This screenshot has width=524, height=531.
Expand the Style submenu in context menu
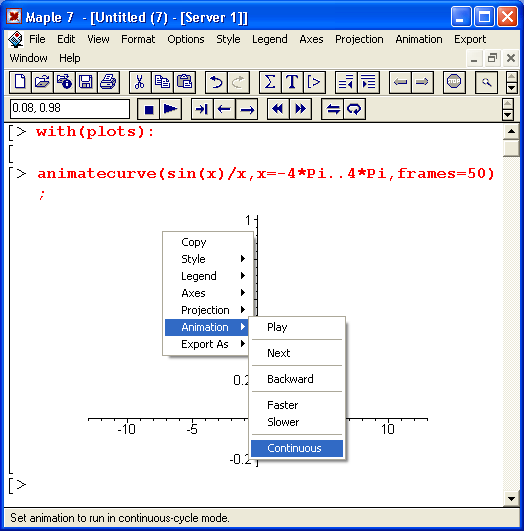pos(208,259)
